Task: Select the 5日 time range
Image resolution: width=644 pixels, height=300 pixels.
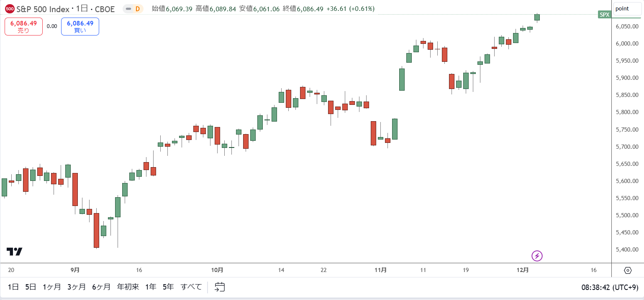Action: (x=31, y=287)
